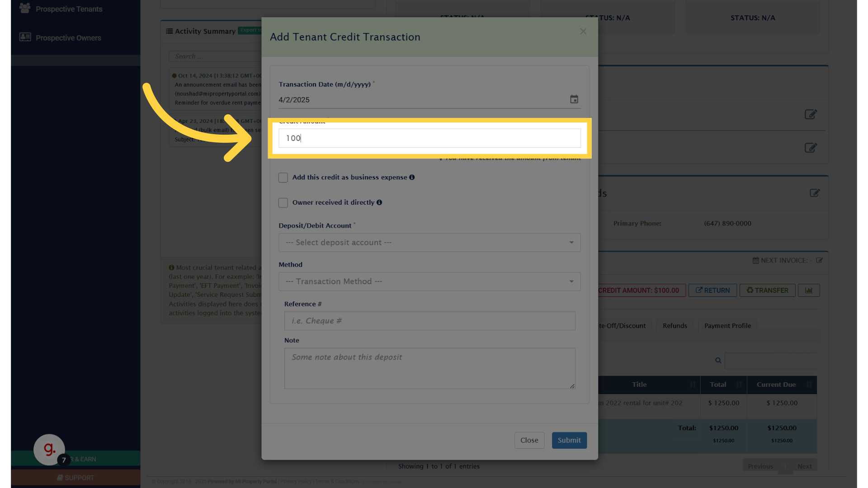Click the info icon beside business expense
Screen dimensions: 868x488
pyautogui.click(x=412, y=177)
